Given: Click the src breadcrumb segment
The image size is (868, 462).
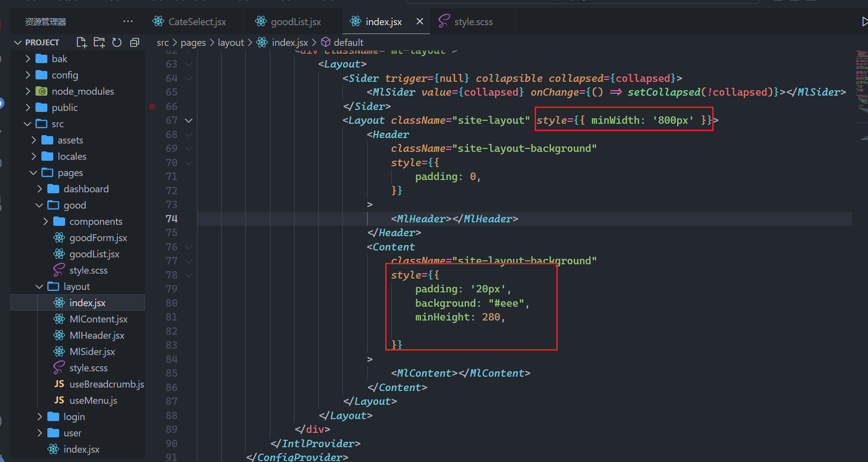Looking at the screenshot, I should [163, 43].
